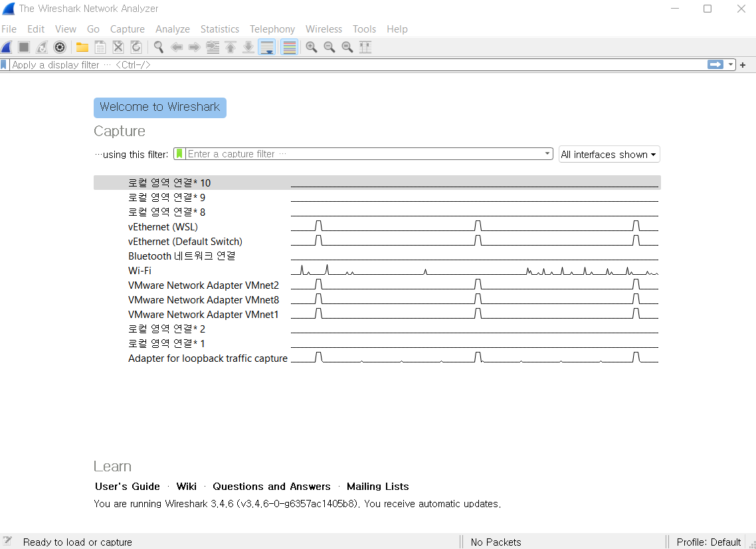The height and width of the screenshot is (549, 756).
Task: Start capturing packets with the shark fin icon
Action: (7, 47)
